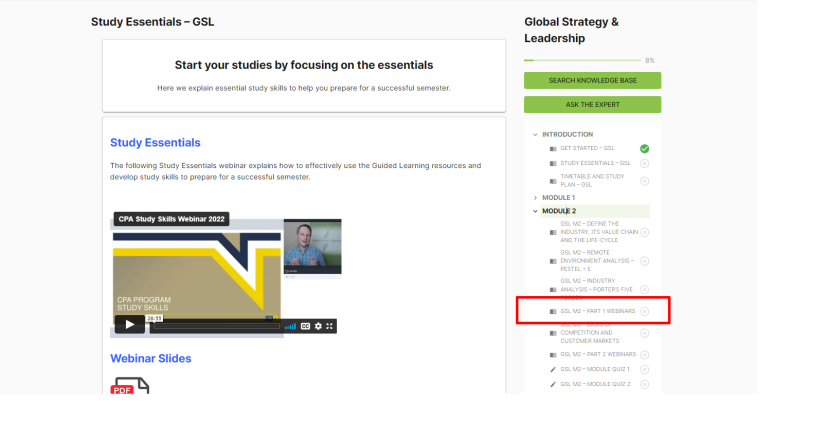
Task: Click pencil icon beside Module Quiz 2
Action: point(553,384)
